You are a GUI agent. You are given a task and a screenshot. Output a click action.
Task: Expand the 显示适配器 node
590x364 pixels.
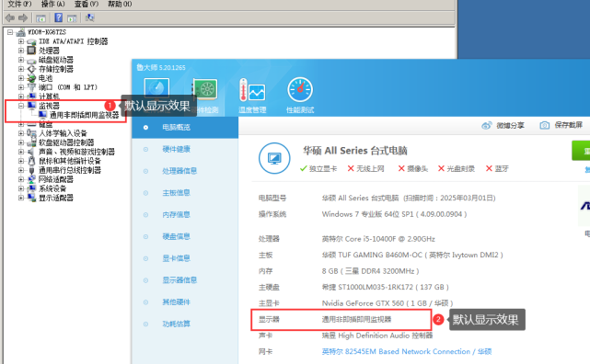coord(21,198)
